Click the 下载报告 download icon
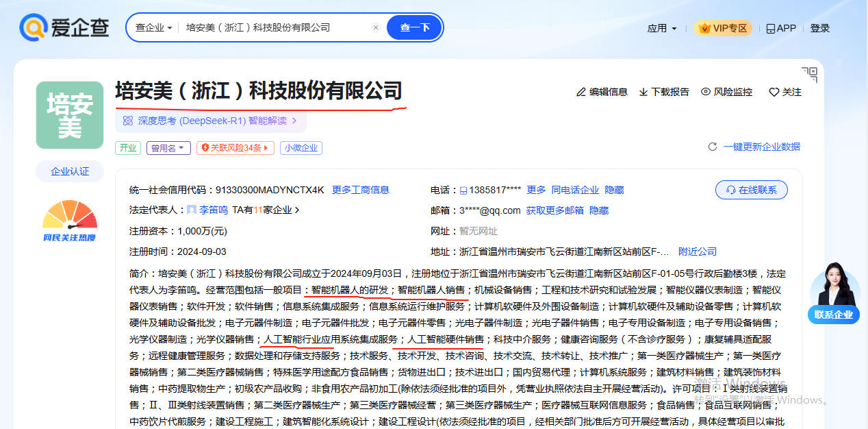The width and height of the screenshot is (868, 429). point(643,92)
